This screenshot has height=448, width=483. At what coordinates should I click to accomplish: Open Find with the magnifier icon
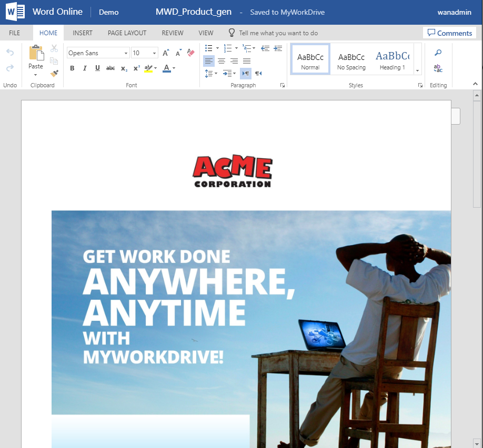pos(438,53)
